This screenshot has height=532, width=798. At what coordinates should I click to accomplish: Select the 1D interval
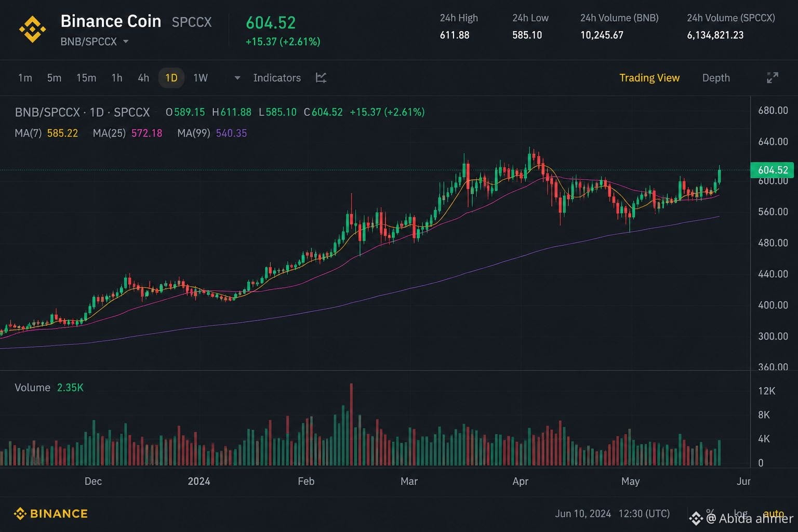pos(171,78)
